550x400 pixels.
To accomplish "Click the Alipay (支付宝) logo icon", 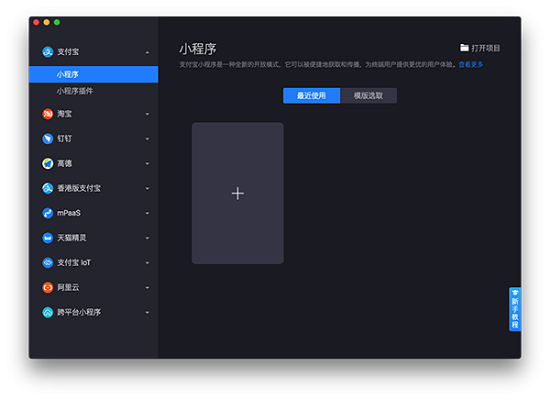I will 47,52.
